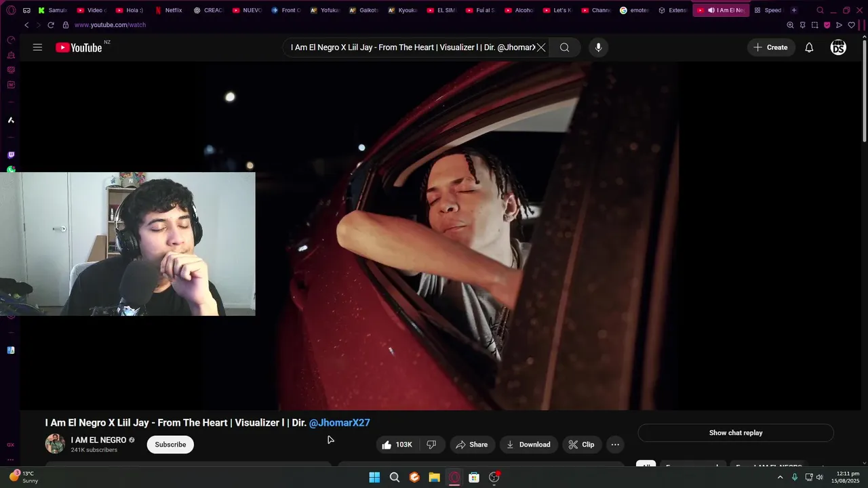Click the magnifier search button

click(564, 47)
